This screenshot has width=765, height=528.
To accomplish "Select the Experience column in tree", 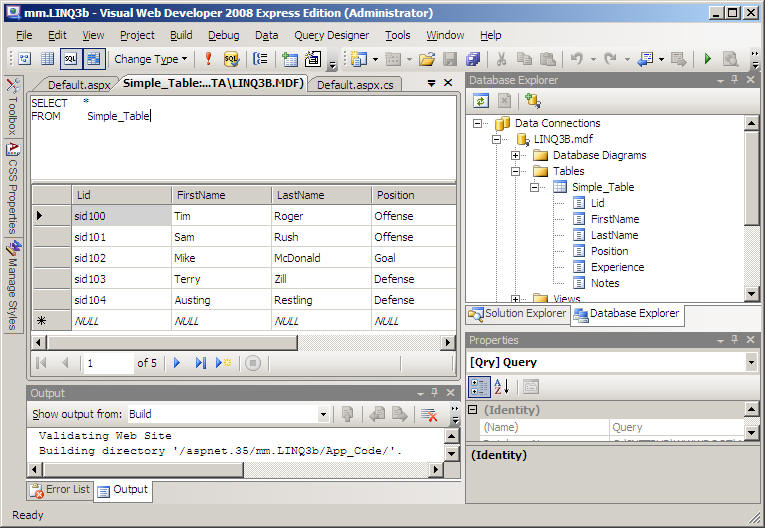I will tap(617, 267).
